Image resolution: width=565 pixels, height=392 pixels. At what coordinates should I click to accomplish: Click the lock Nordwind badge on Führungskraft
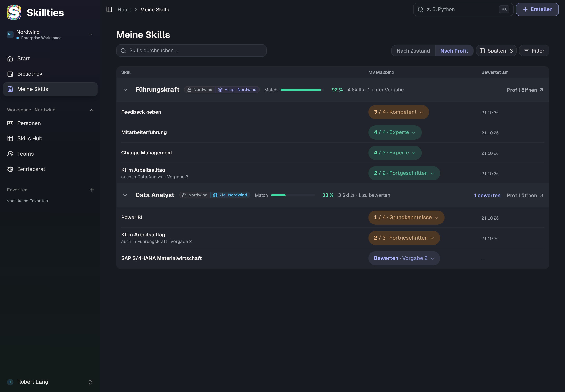[x=200, y=90]
